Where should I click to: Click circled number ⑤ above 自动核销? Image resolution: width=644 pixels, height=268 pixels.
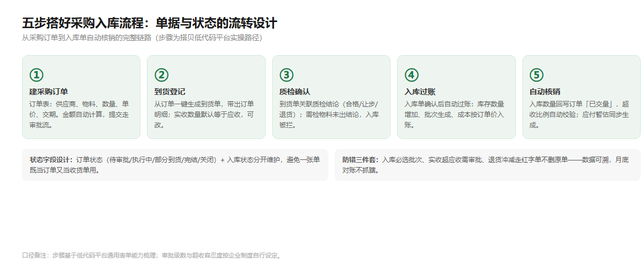(537, 75)
